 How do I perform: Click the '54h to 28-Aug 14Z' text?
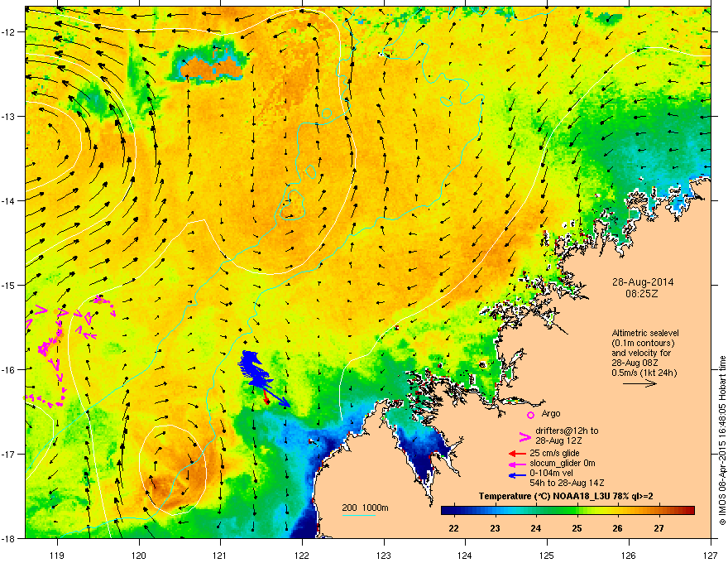pyautogui.click(x=567, y=483)
